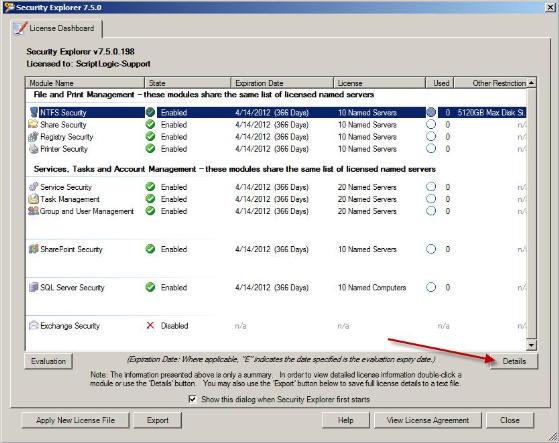Click the Close button at the bottom

click(x=510, y=420)
